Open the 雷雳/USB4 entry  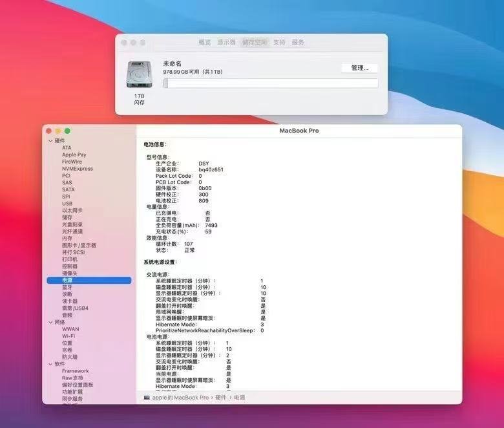tap(75, 308)
